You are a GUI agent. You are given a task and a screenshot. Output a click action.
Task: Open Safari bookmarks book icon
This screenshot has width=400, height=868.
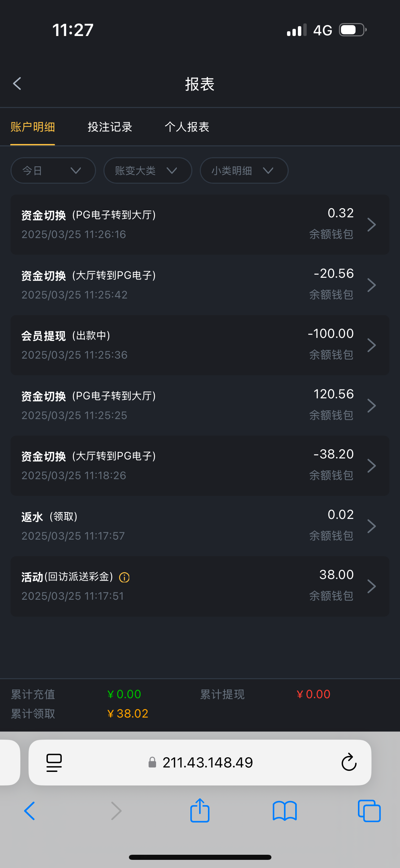click(x=285, y=811)
